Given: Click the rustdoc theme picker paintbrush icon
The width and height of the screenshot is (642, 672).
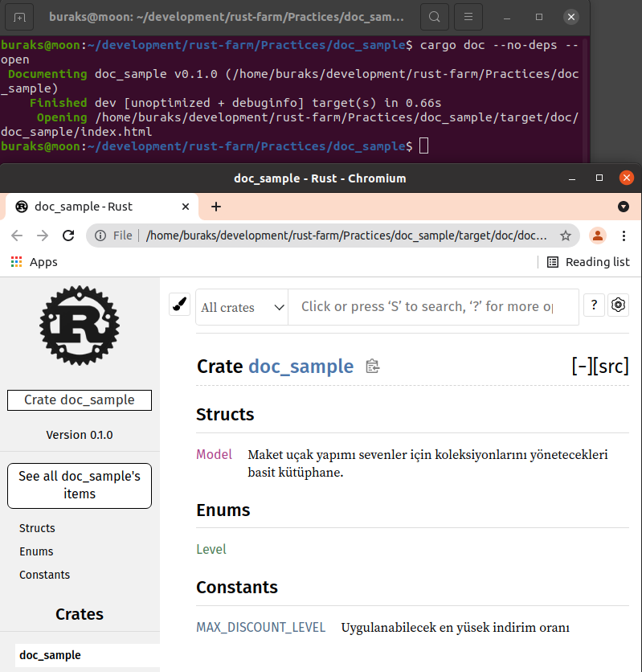Looking at the screenshot, I should (179, 305).
